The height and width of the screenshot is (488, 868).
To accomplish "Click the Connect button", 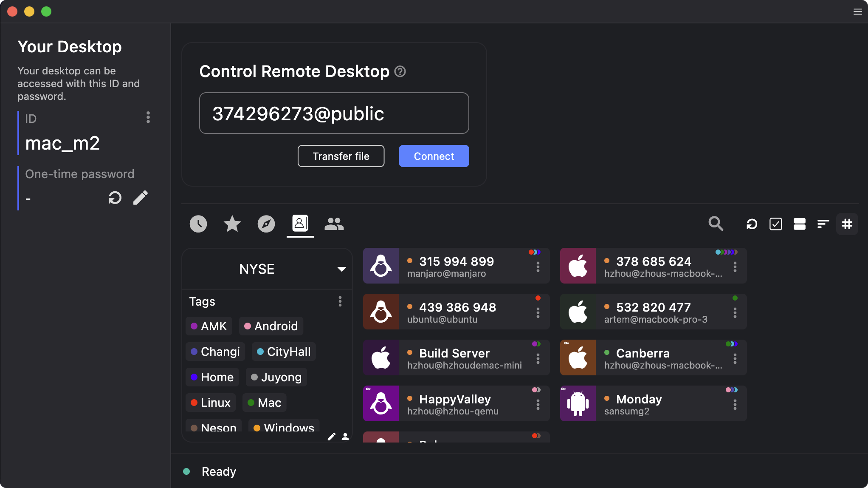I will 434,156.
